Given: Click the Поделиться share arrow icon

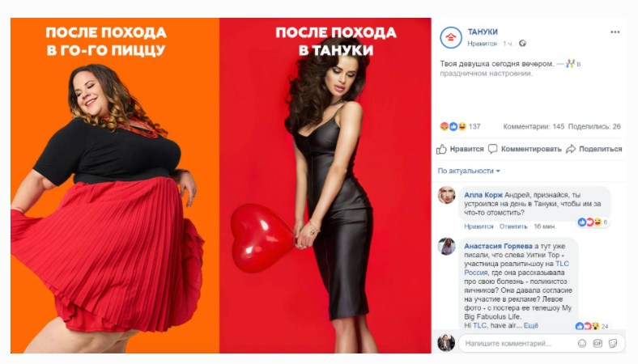Looking at the screenshot, I should tap(571, 149).
